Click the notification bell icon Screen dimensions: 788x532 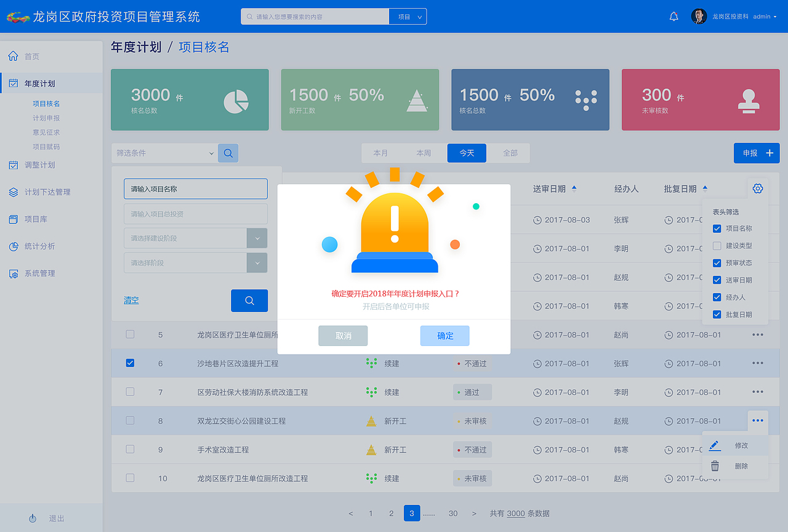(x=673, y=16)
